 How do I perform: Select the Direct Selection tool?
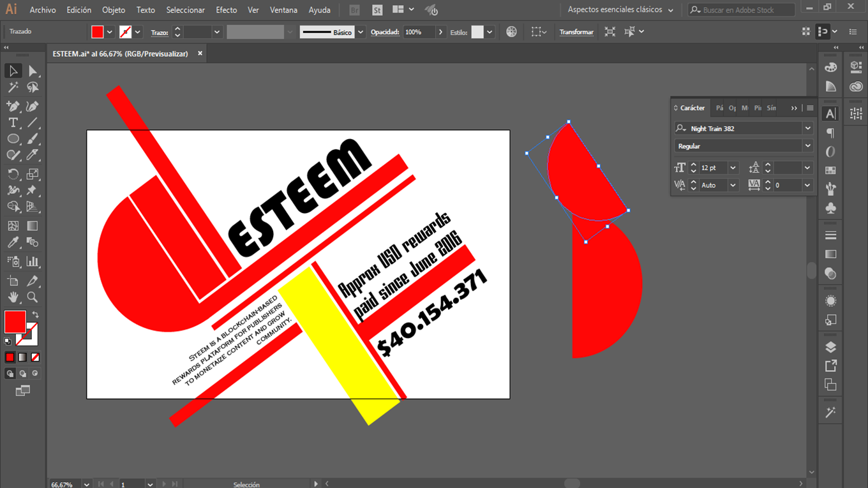click(x=33, y=71)
